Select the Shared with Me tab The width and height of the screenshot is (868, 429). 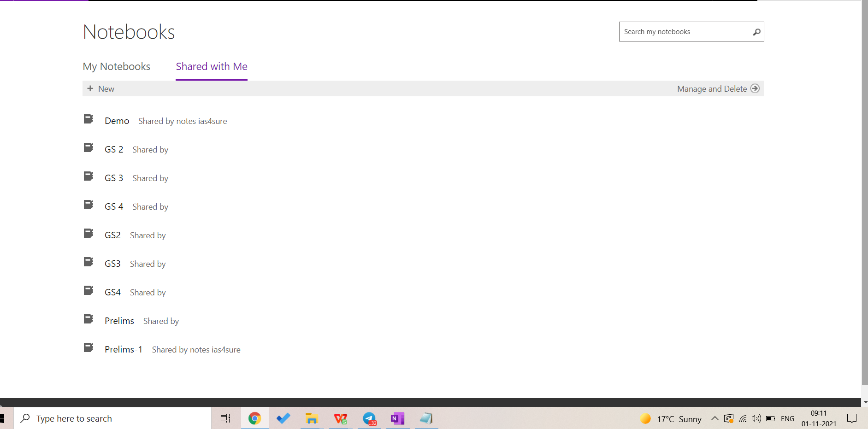pyautogui.click(x=212, y=66)
